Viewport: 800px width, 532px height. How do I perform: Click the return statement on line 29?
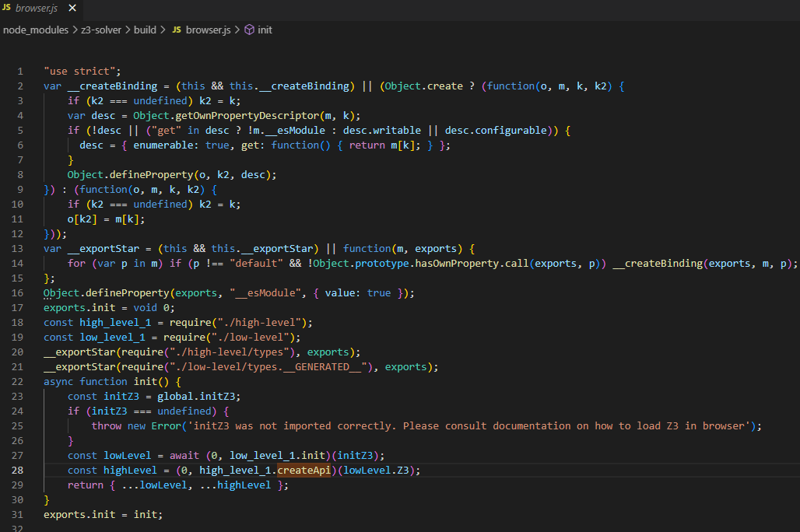(x=178, y=485)
